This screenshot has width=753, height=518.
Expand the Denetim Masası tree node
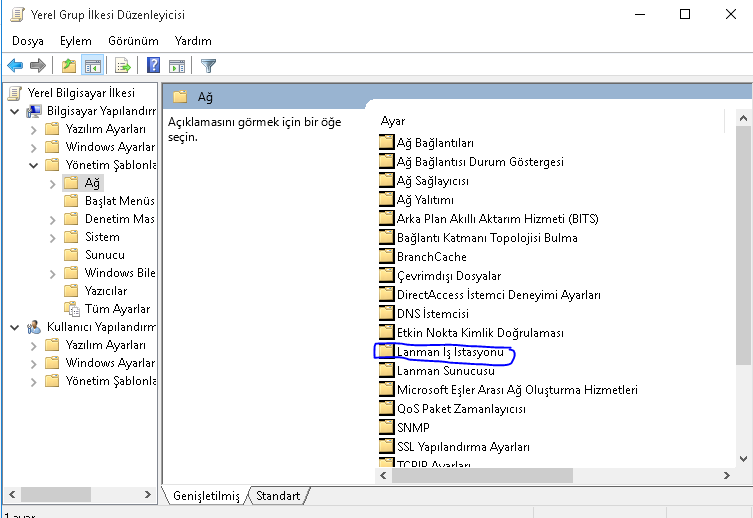[52, 220]
